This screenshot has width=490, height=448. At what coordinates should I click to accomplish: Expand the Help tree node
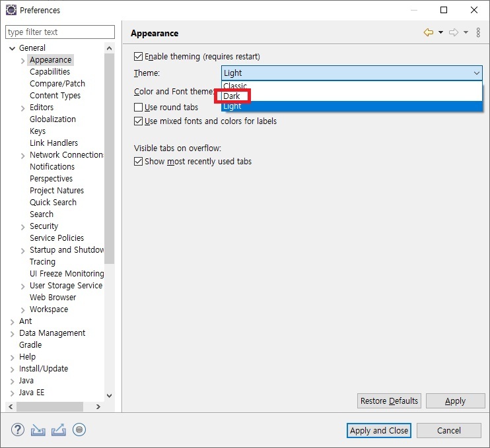click(x=12, y=358)
